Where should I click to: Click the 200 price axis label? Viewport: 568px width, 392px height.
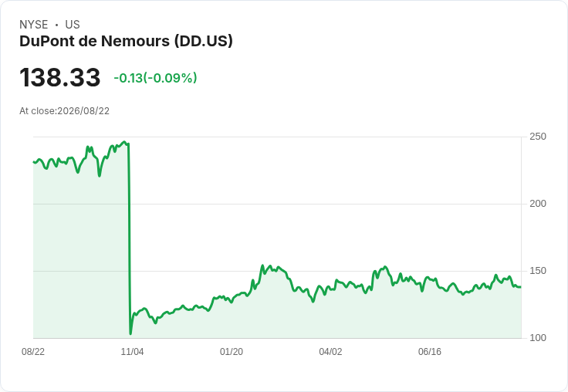coord(538,204)
